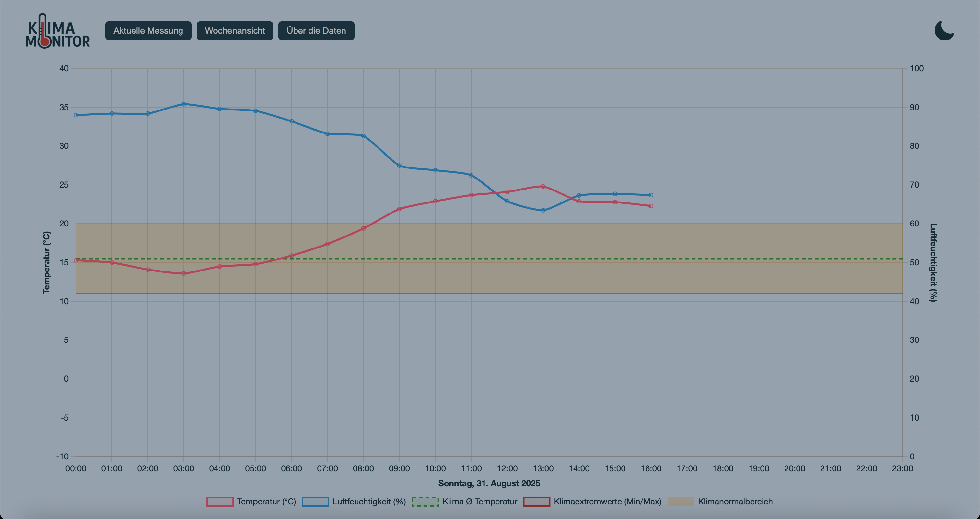980x519 pixels.
Task: Click the last humidity point at 16:00
Action: click(x=651, y=195)
